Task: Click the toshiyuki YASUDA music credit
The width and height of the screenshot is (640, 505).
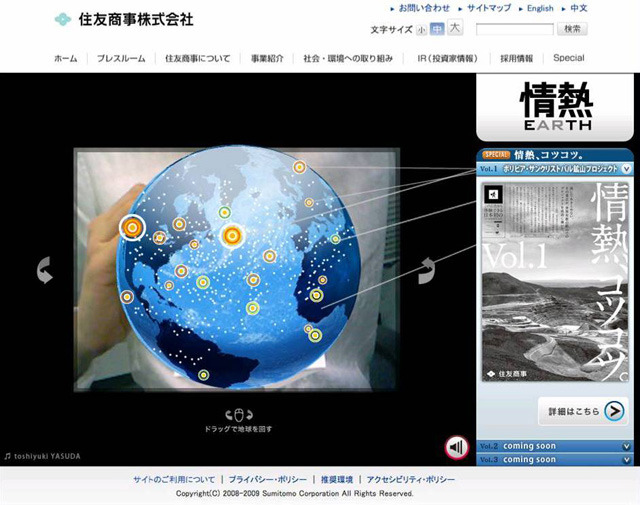Action: pos(42,456)
